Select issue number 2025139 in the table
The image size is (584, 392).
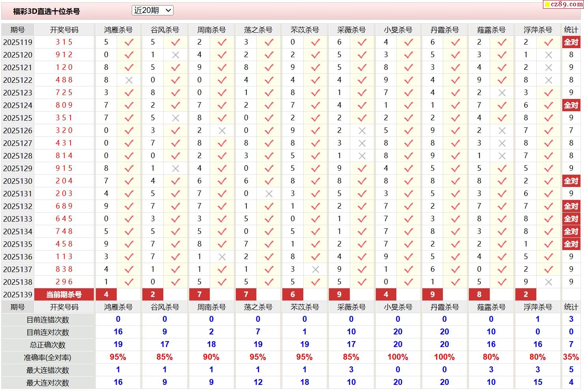click(x=18, y=295)
